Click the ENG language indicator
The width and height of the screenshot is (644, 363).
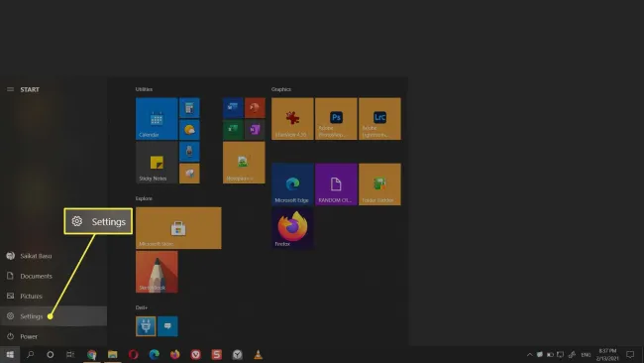[587, 355]
